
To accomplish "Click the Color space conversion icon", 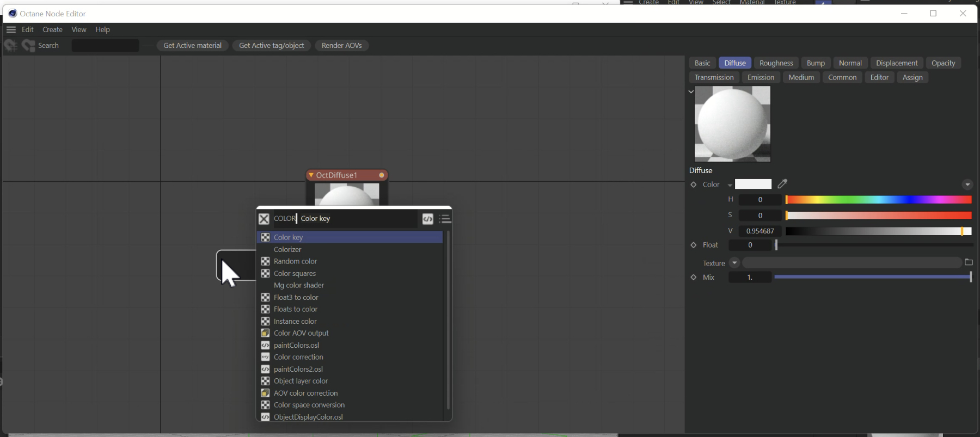I will click(x=266, y=405).
